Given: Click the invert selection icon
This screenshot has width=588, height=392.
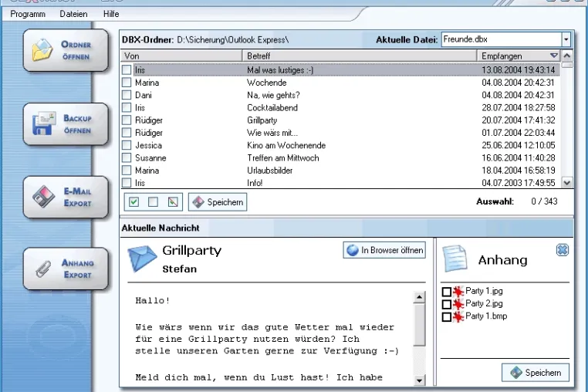Looking at the screenshot, I should pyautogui.click(x=173, y=202).
